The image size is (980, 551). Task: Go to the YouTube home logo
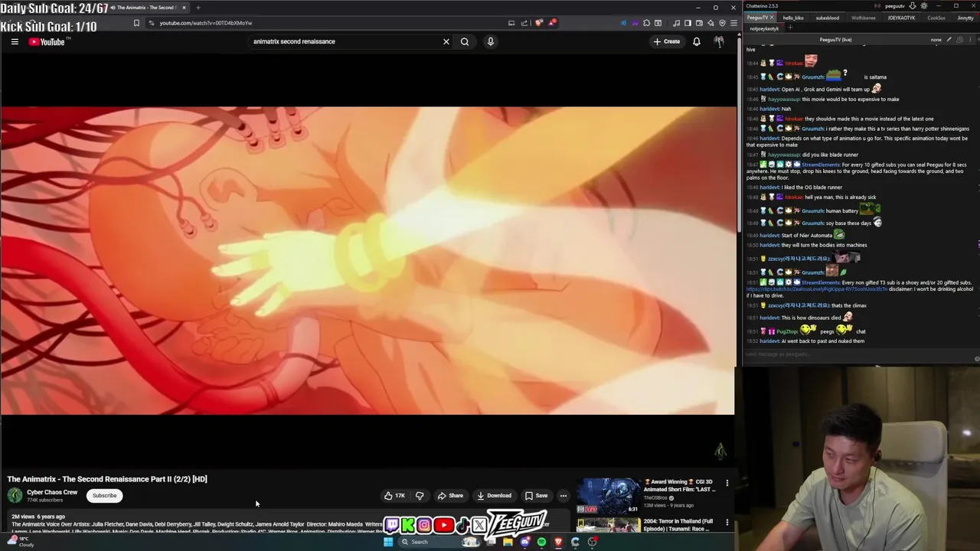pos(47,41)
